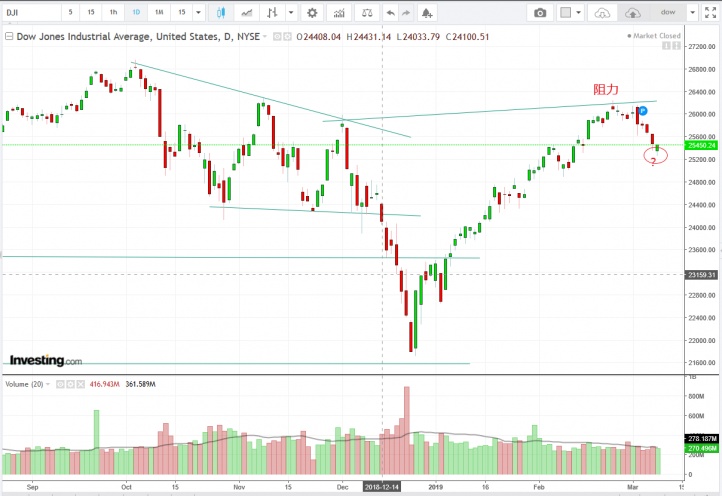722x496 pixels.
Task: Undo the last chart change
Action: [x=390, y=13]
